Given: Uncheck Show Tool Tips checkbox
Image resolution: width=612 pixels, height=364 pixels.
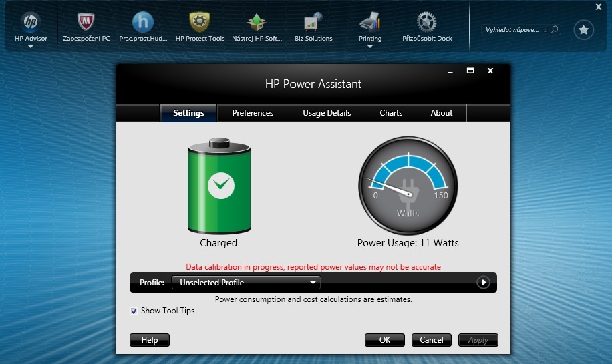Looking at the screenshot, I should pos(134,311).
